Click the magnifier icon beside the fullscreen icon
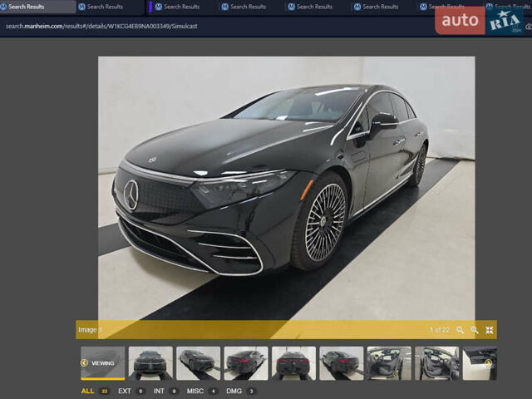Image resolution: width=532 pixels, height=399 pixels. (475, 330)
